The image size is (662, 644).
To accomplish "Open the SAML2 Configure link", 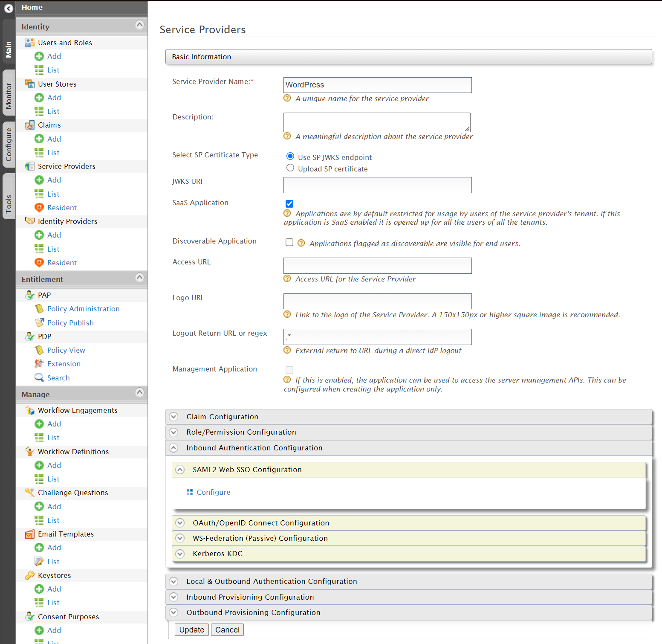I will 213,492.
